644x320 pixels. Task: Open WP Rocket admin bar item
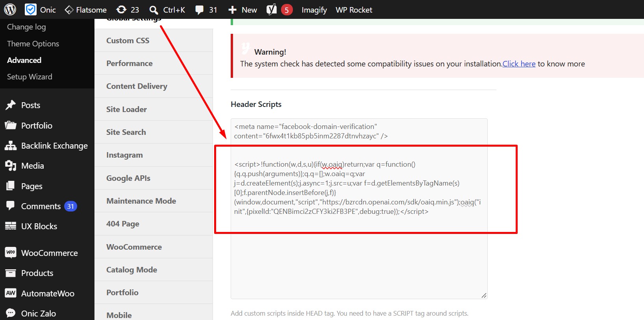[353, 9]
